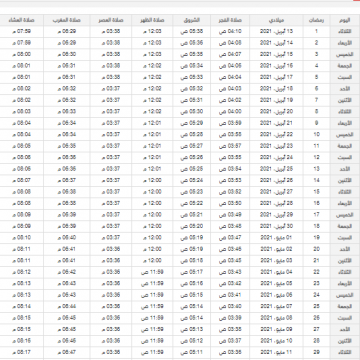This screenshot has width=360, height=360.
Task: Click Ramadan day number 10 cell
Action: 316,134
